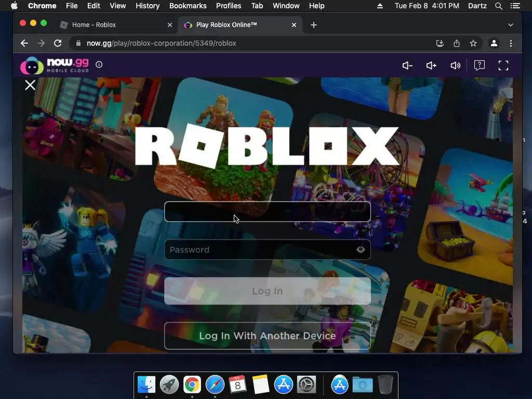Screen dimensions: 532x399
Task: View site information via padlock icon
Action: pos(78,43)
